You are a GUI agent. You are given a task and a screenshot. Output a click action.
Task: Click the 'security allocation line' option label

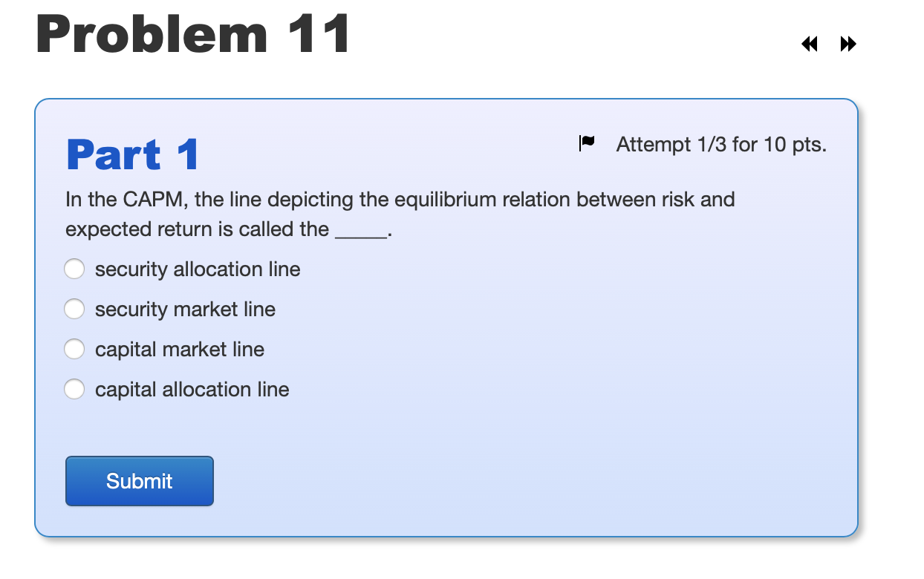[197, 269]
